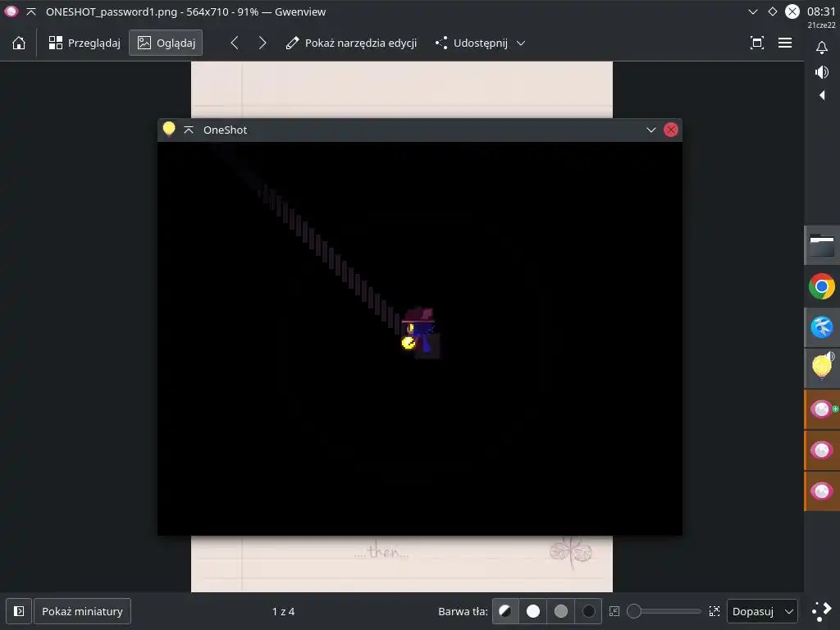The height and width of the screenshot is (630, 840).
Task: Go to the previous image arrow
Action: [234, 43]
